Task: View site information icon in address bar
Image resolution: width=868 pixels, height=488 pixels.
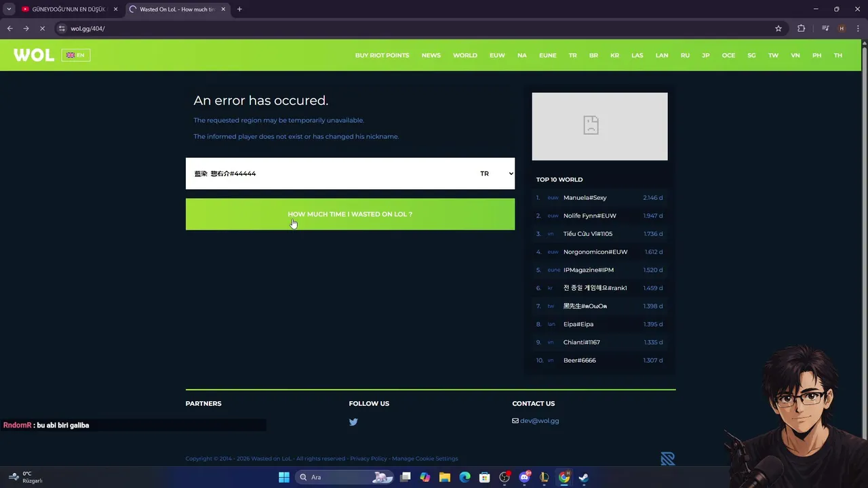Action: [x=62, y=28]
